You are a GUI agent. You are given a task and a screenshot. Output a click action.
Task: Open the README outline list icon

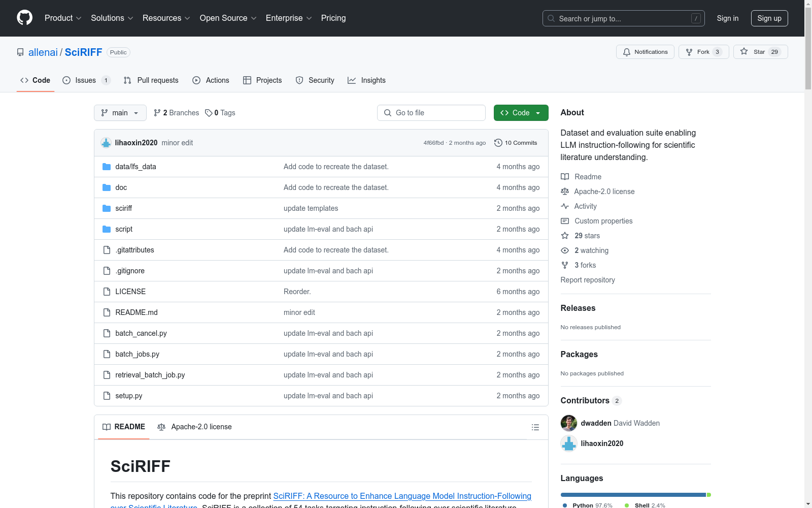[535, 427]
